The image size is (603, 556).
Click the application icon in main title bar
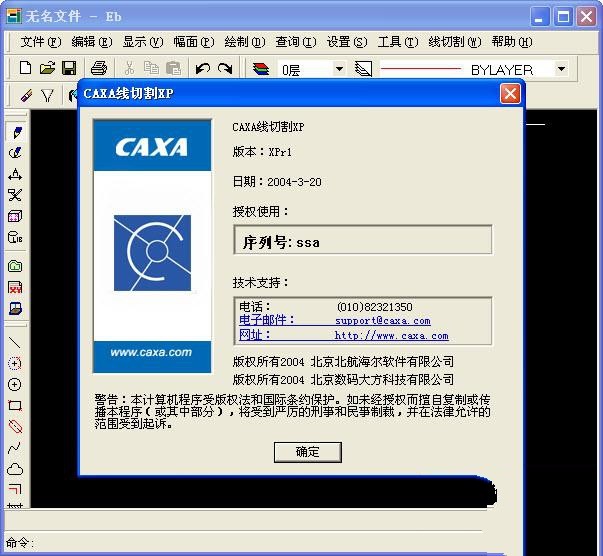click(x=14, y=16)
